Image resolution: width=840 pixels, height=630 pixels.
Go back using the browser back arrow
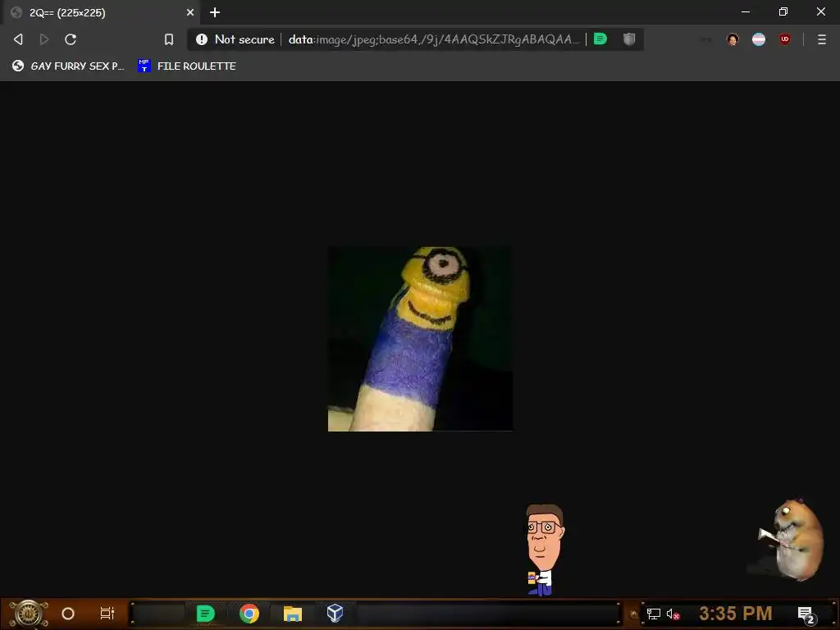pyautogui.click(x=18, y=39)
